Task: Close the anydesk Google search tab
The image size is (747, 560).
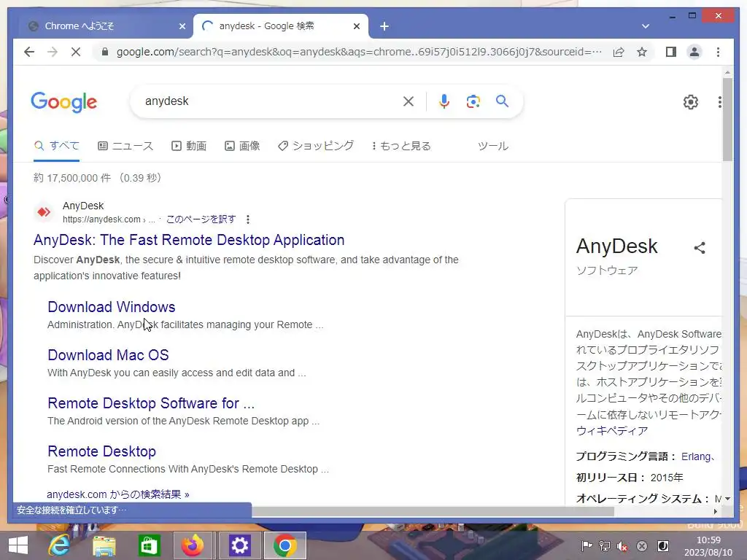Action: (356, 27)
